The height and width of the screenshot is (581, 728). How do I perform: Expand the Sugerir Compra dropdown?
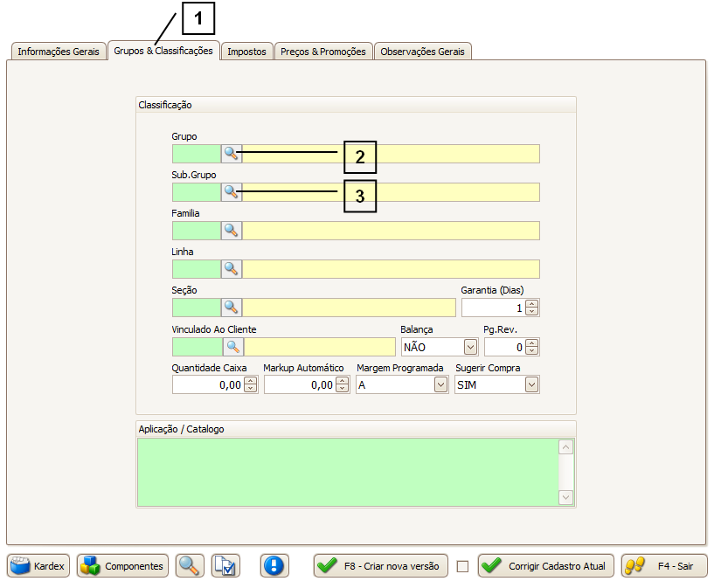(531, 385)
